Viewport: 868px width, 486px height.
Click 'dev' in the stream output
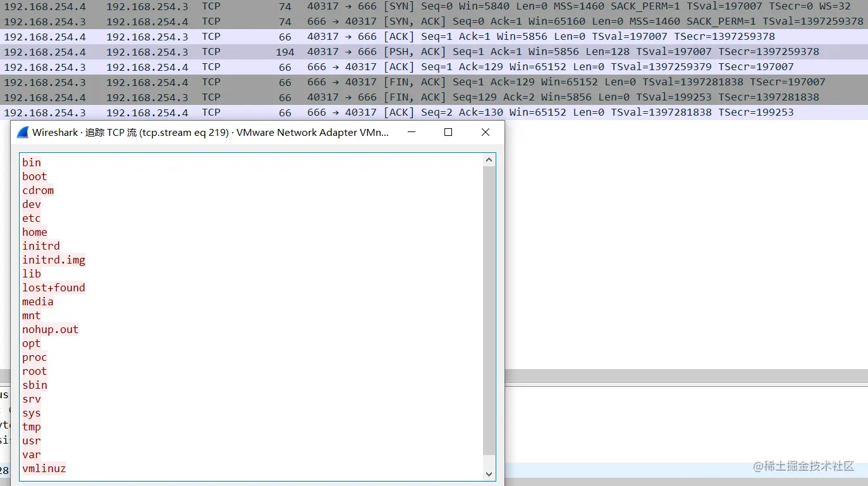(32, 204)
